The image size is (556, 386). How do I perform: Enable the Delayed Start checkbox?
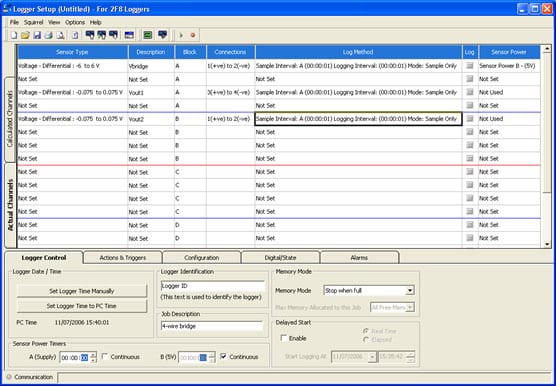point(284,338)
